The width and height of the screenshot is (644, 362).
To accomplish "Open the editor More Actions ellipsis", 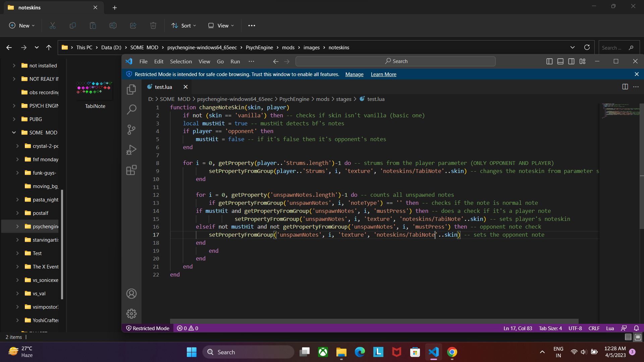I will pos(636,87).
